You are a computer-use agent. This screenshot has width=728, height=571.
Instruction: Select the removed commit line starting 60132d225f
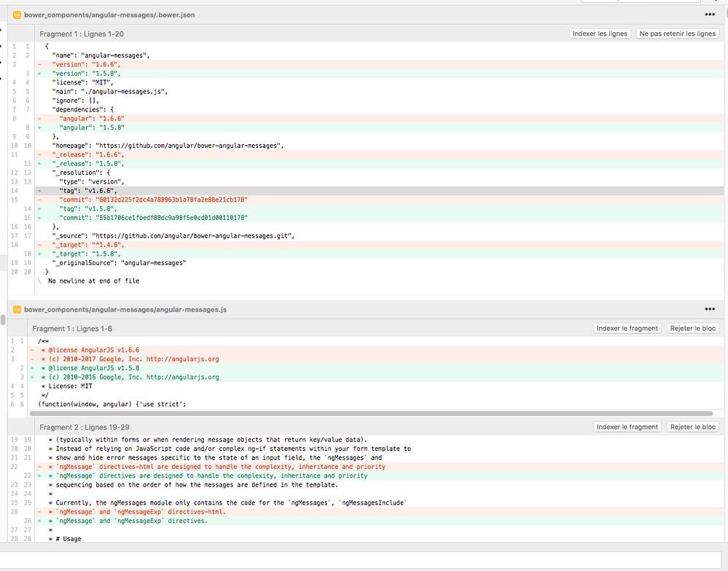pyautogui.click(x=379, y=200)
